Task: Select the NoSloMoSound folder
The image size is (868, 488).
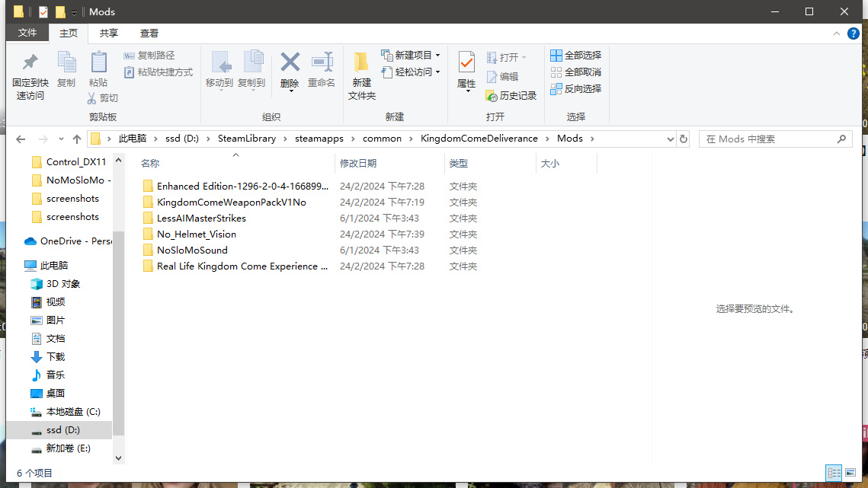Action: tap(185, 250)
